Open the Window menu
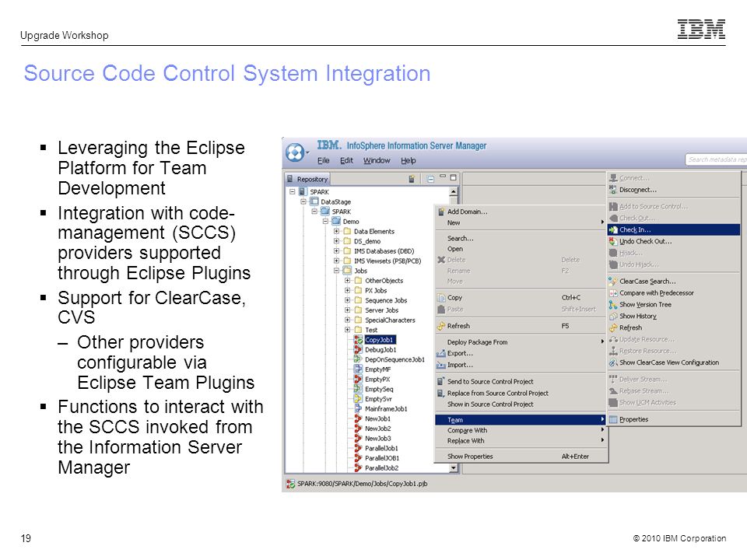The image size is (747, 560). coord(377,160)
